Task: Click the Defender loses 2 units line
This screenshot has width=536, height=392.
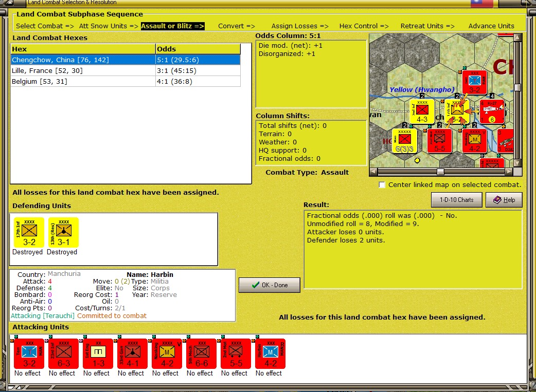Action: point(346,240)
